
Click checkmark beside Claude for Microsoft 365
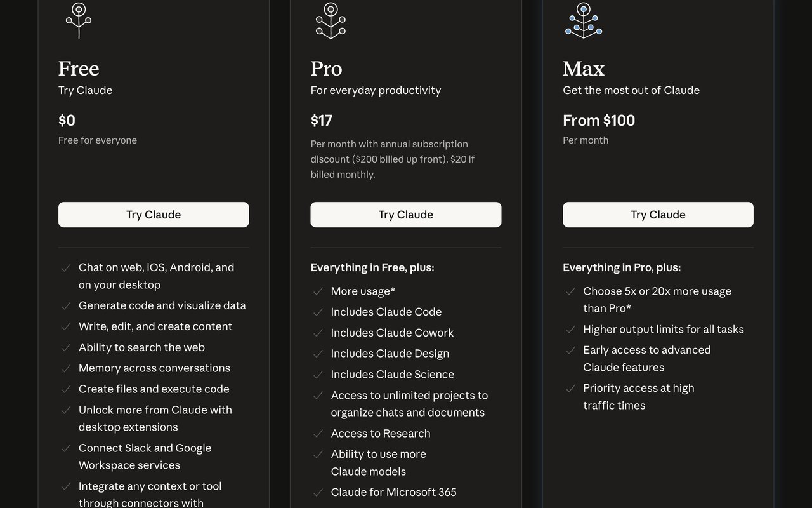tap(318, 492)
